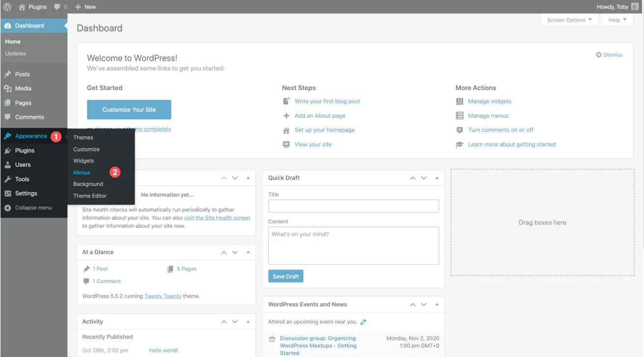
Task: Click the Collapse menu arrow icon
Action: click(8, 208)
